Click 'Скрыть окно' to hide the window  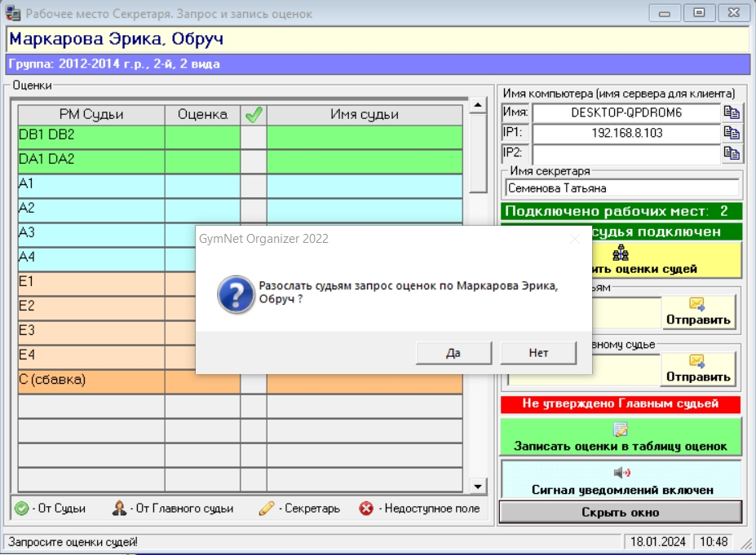click(x=621, y=513)
